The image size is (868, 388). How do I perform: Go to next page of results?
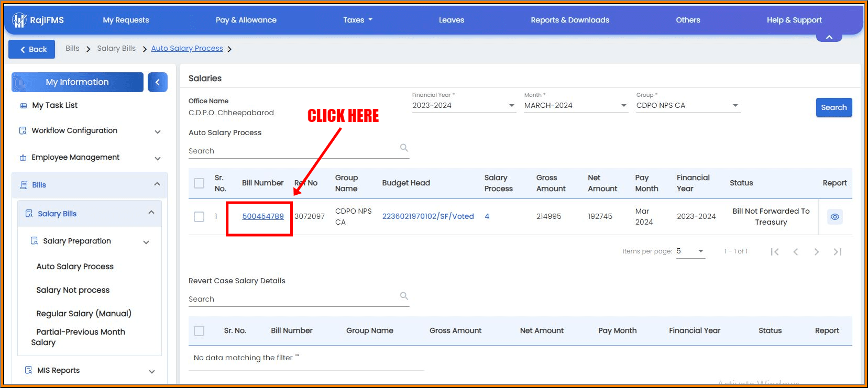click(817, 252)
